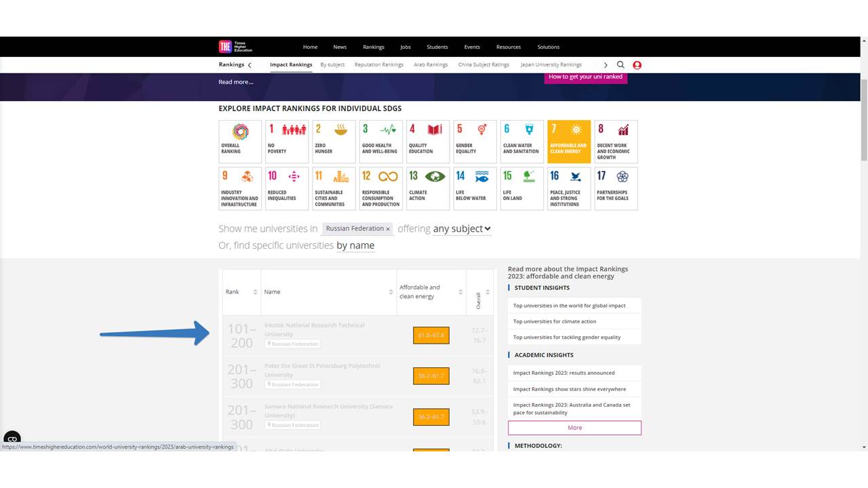Select SDG 4 Quality Education tile

coord(428,142)
